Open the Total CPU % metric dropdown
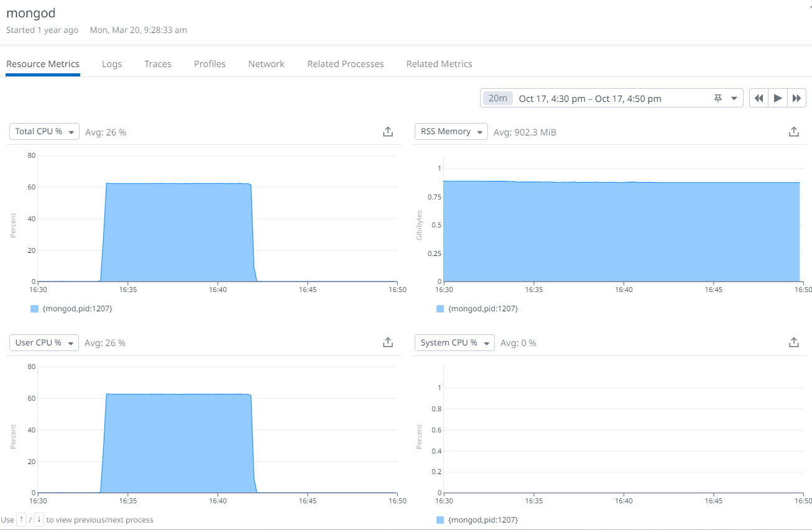Image resolution: width=812 pixels, height=530 pixels. (x=44, y=132)
